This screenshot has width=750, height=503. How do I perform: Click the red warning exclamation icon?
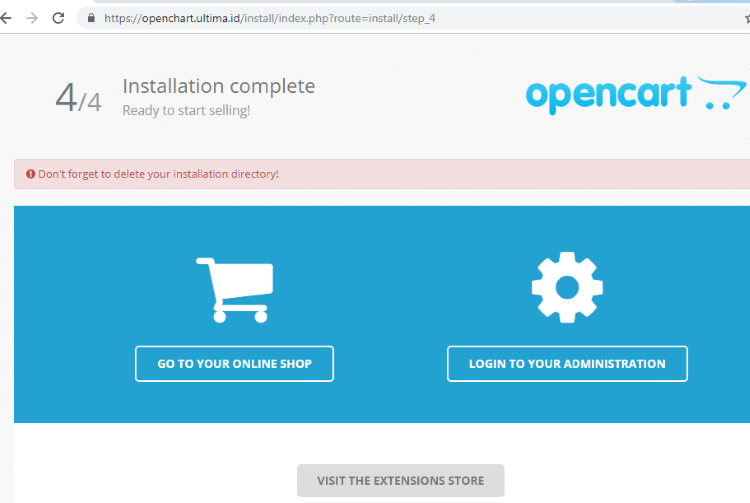pos(31,174)
